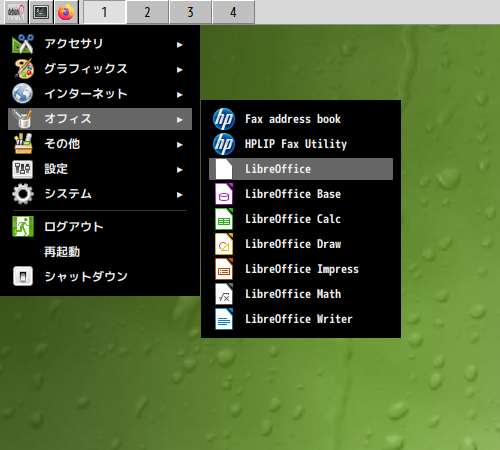Click the シャットダウン power icon
The width and height of the screenshot is (500, 450).
23,276
